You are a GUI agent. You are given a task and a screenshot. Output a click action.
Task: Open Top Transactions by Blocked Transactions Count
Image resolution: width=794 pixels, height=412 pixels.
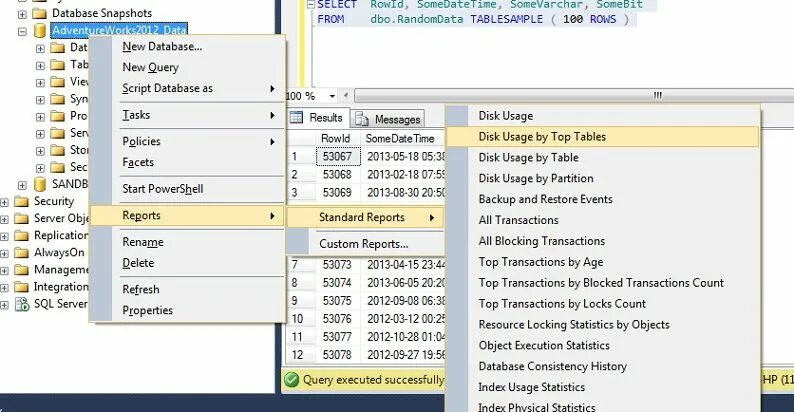tap(603, 283)
